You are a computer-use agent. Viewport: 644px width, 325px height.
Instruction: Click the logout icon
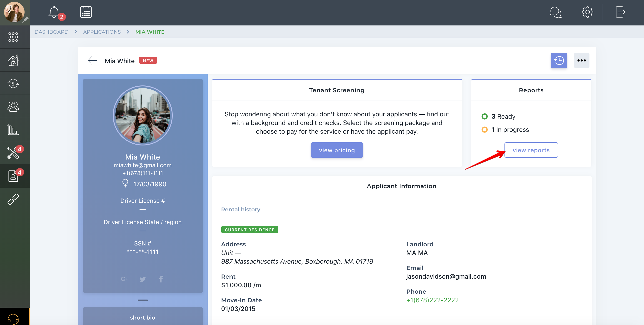620,12
